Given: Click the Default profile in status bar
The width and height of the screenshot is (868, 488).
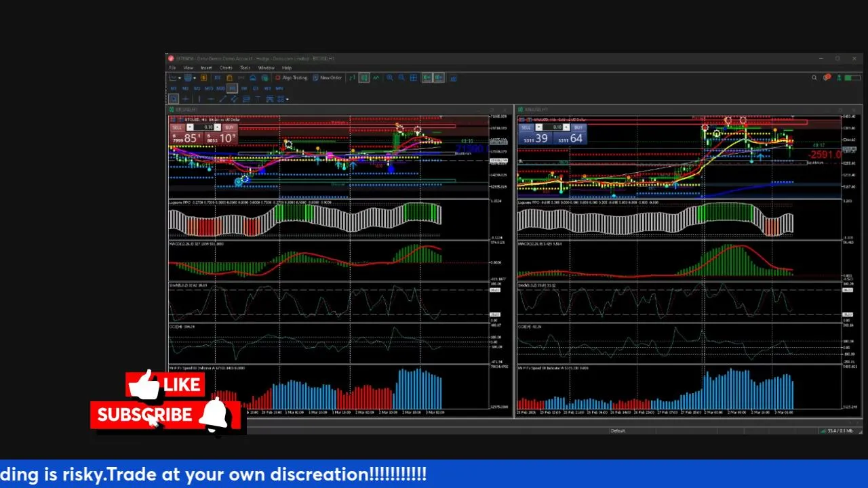Looking at the screenshot, I should 618,430.
